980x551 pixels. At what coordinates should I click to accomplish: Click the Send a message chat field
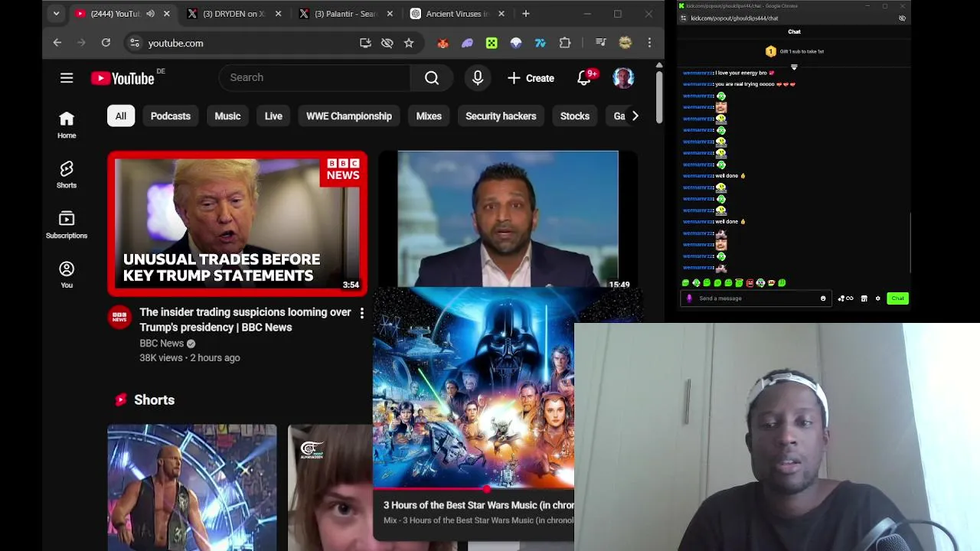coord(756,298)
